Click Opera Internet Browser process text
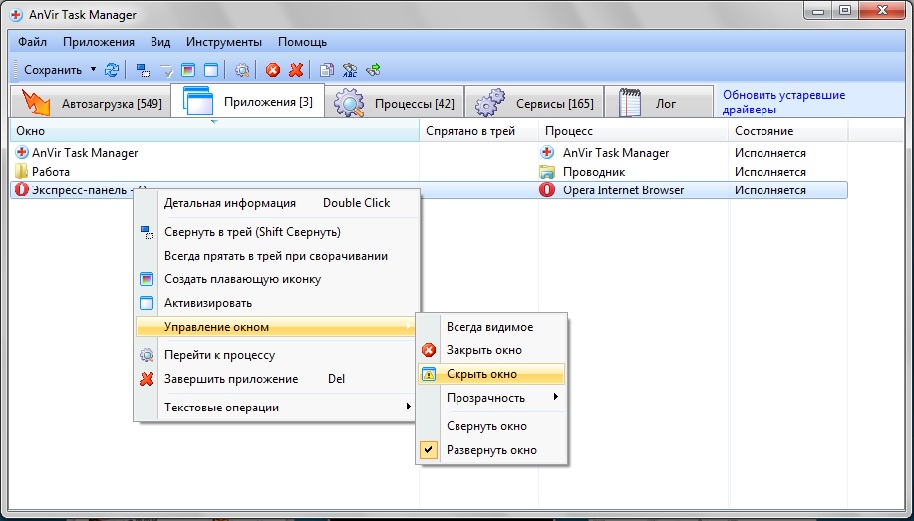This screenshot has width=914, height=521. pyautogui.click(x=624, y=190)
